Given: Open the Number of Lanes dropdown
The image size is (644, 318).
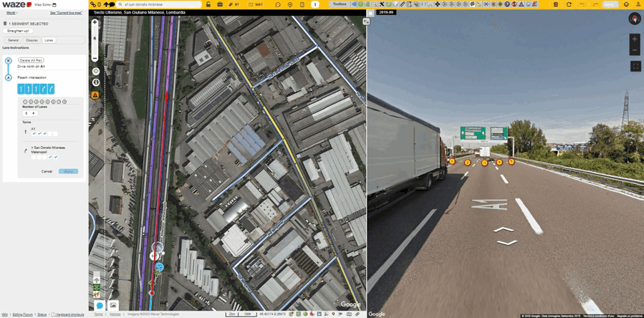Looking at the screenshot, I should 29,113.
